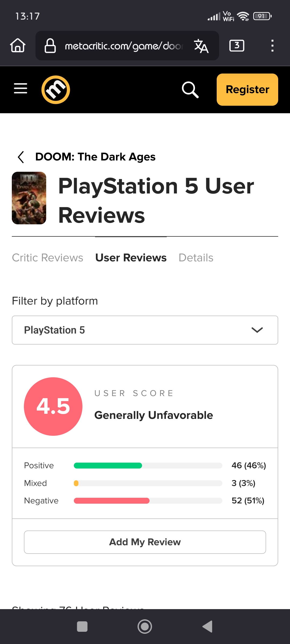This screenshot has height=644, width=290.
Task: Click the Add My Review button
Action: pos(145,542)
